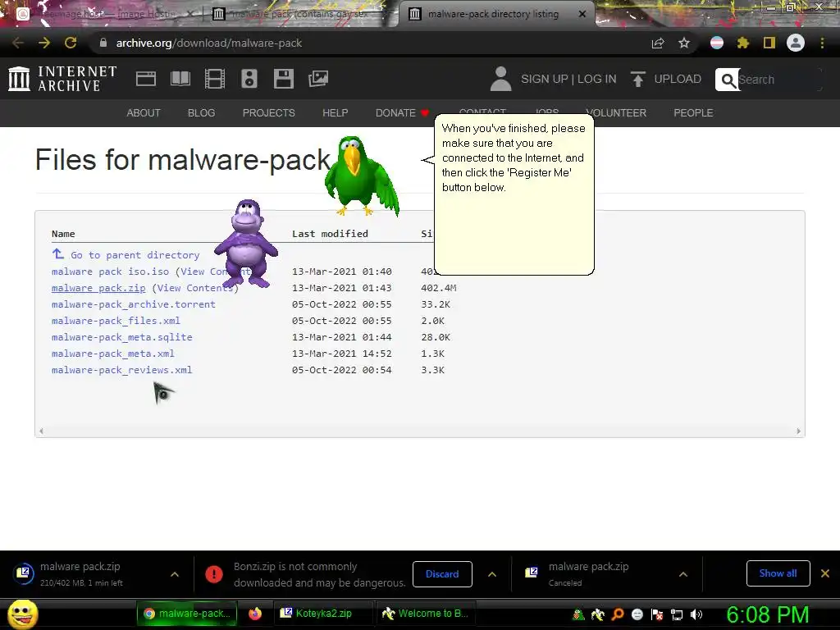Viewport: 840px width, 630px height.
Task: Close the malware-pack directory listing tab
Action: 582,15
